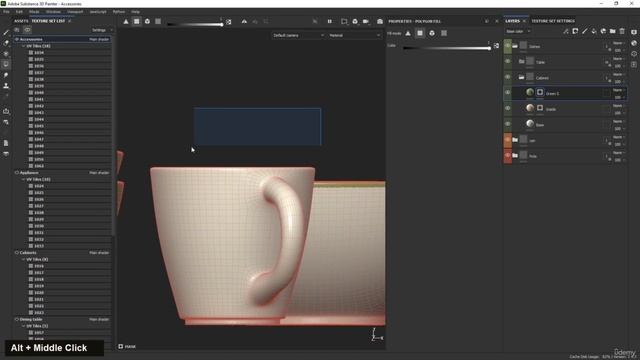Open the Base color channel dropdown in Layers
The image size is (640, 360).
click(518, 31)
